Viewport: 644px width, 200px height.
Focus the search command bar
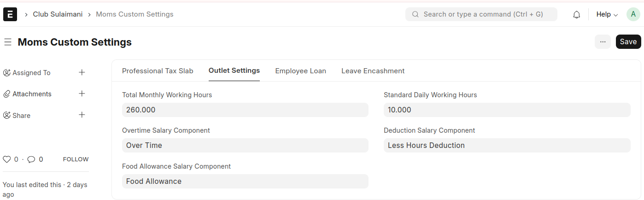(481, 14)
